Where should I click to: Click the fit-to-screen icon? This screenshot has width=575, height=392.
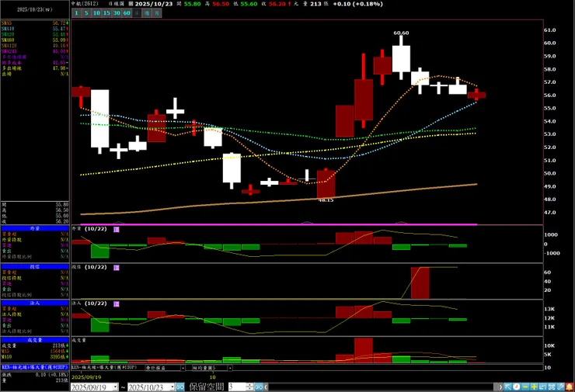click(552, 387)
